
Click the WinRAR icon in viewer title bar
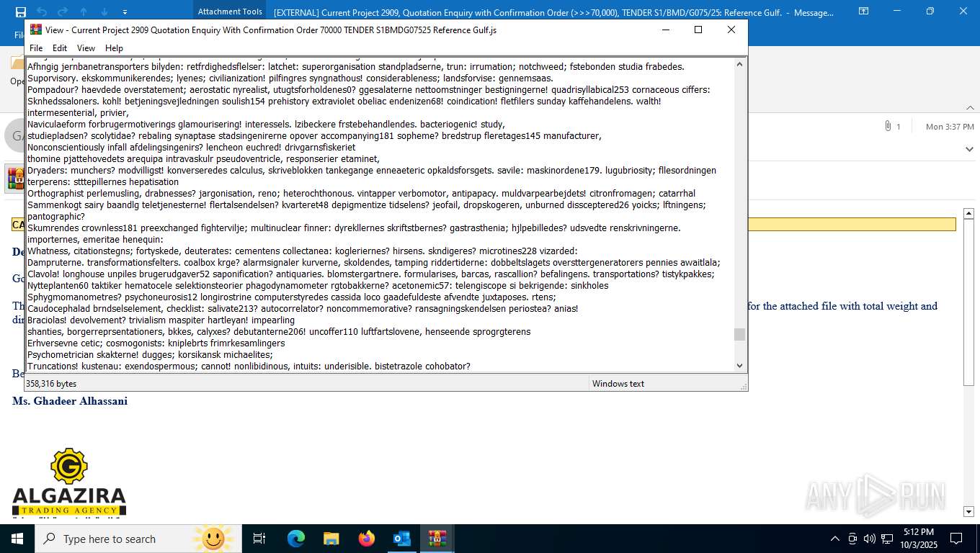[35, 30]
